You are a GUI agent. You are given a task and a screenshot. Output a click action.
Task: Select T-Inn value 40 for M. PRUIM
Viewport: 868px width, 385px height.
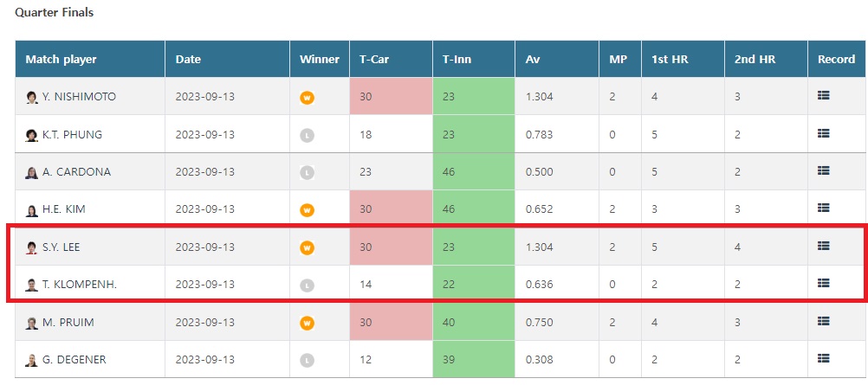[x=449, y=322]
